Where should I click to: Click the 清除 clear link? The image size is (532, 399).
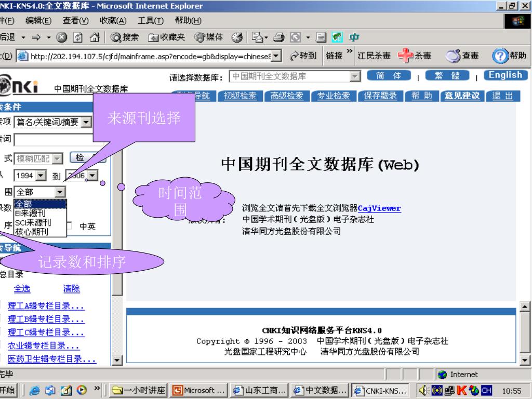click(x=72, y=289)
